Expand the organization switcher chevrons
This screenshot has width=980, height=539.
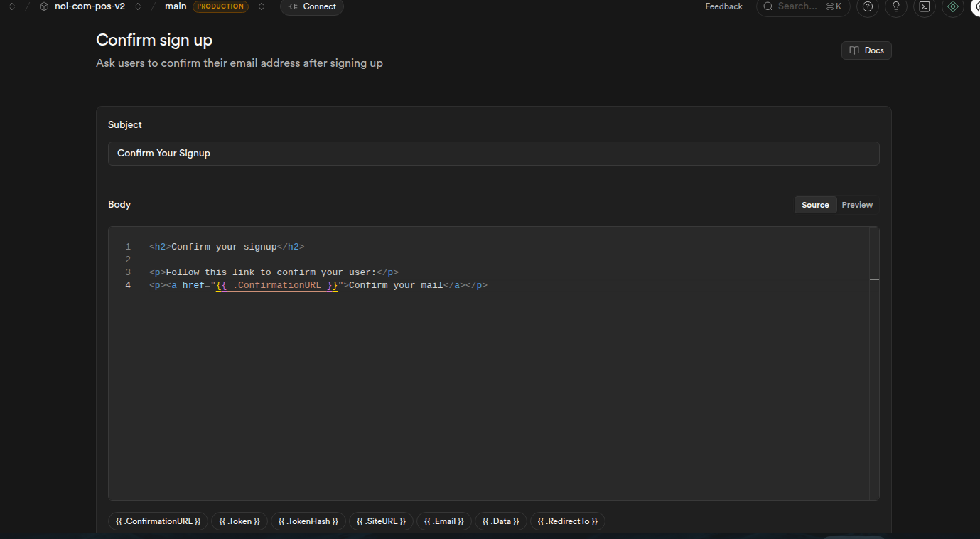click(x=12, y=6)
